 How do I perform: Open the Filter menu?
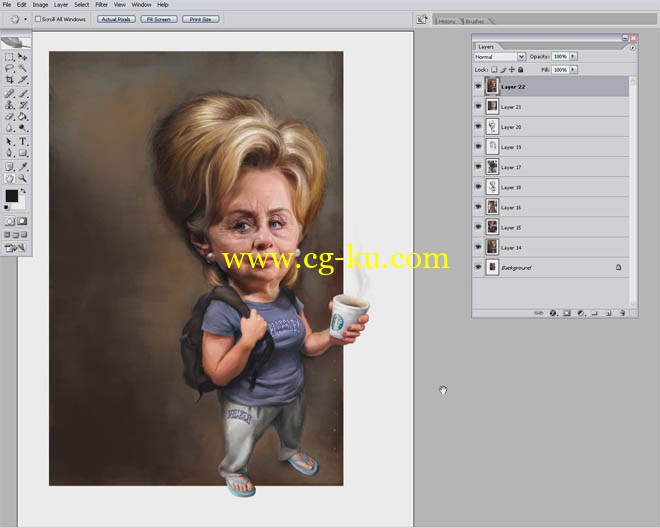pyautogui.click(x=101, y=5)
